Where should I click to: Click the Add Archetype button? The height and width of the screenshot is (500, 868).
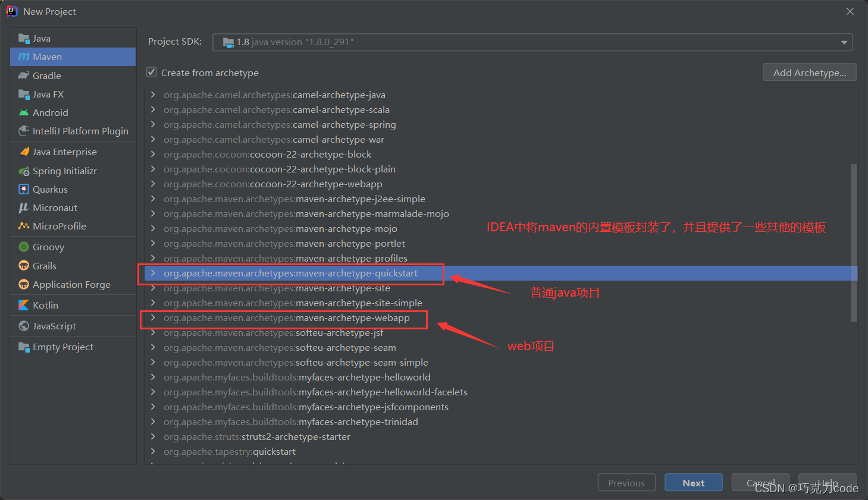tap(810, 73)
